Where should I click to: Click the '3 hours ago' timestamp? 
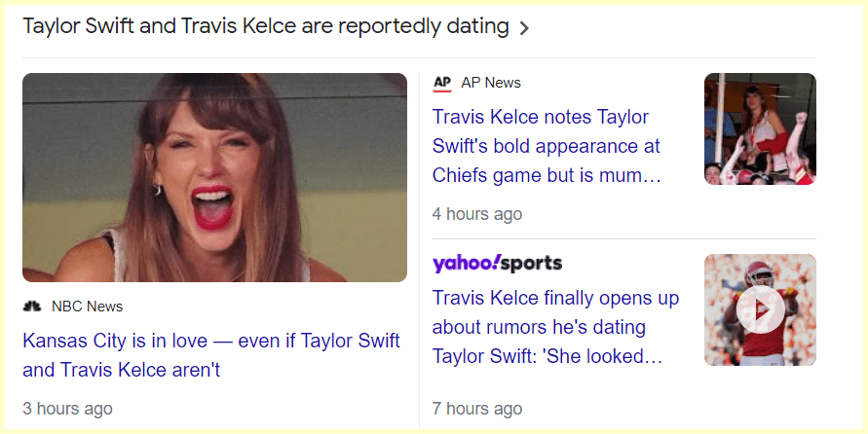pos(67,409)
